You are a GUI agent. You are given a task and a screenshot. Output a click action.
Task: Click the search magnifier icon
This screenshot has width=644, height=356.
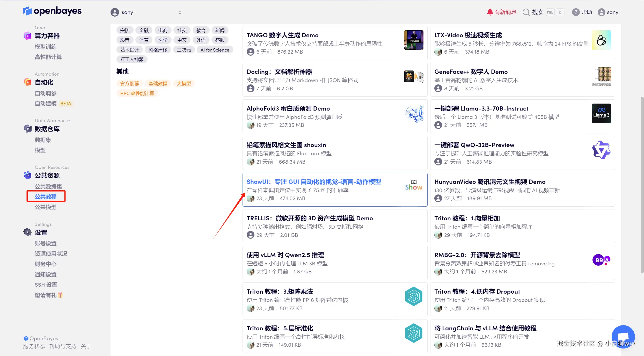pos(526,12)
